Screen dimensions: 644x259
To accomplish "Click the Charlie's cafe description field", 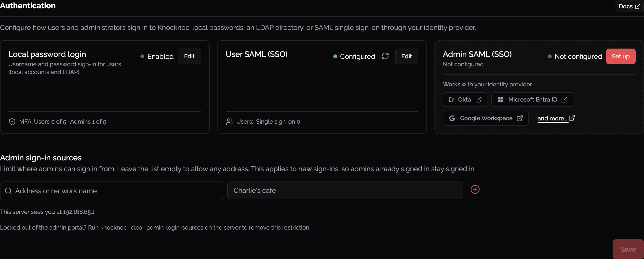I will tap(345, 190).
